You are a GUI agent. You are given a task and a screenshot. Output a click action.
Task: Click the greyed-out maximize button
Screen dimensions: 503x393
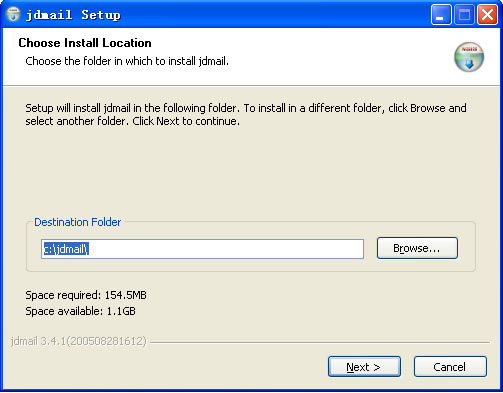[464, 15]
